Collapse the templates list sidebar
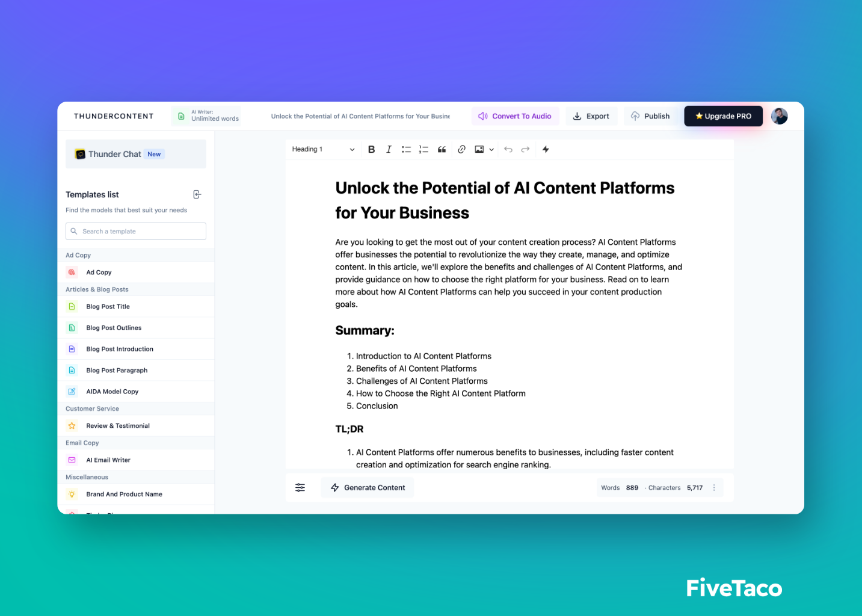This screenshot has height=616, width=862. (x=197, y=194)
